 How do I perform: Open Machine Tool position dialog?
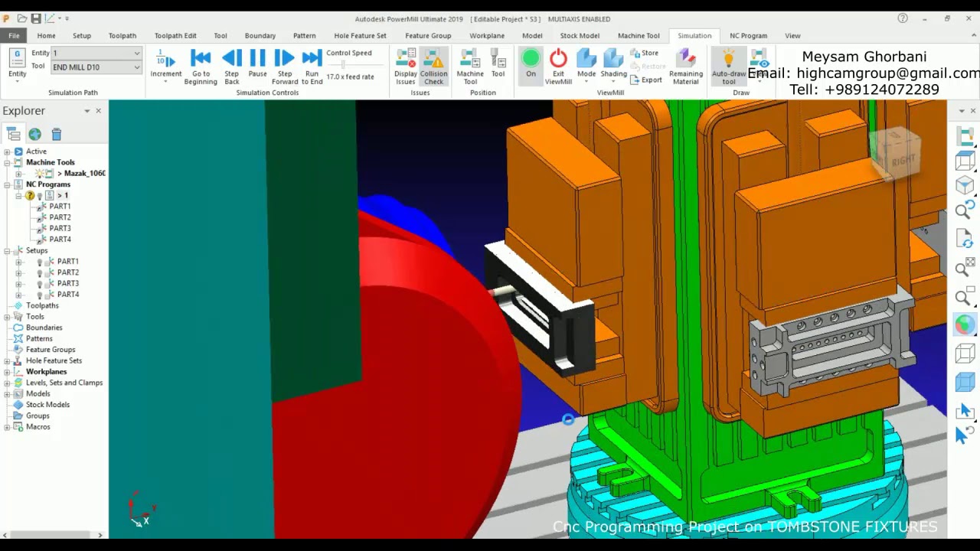pos(470,67)
